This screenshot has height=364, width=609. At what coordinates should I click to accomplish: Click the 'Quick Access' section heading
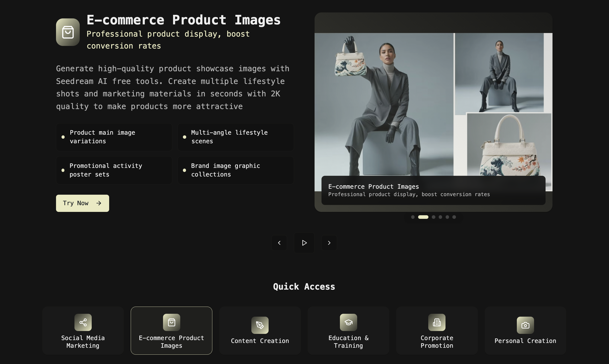point(304,287)
